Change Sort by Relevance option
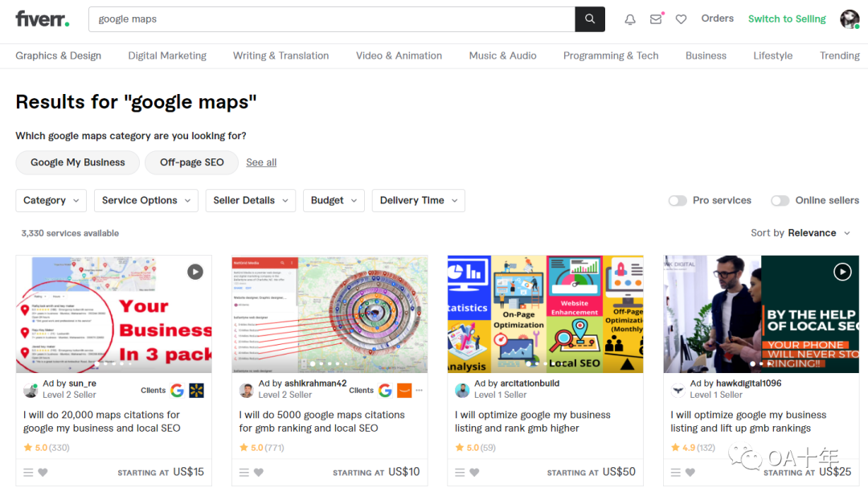 817,233
